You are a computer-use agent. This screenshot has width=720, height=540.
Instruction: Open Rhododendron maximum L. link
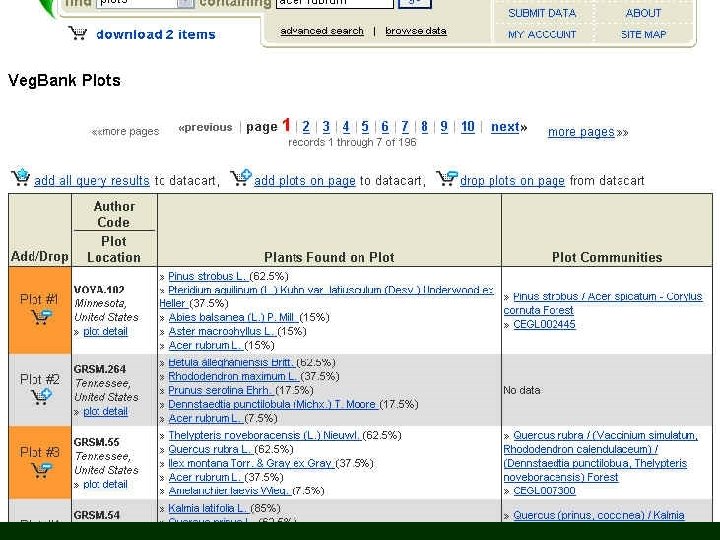click(x=233, y=377)
